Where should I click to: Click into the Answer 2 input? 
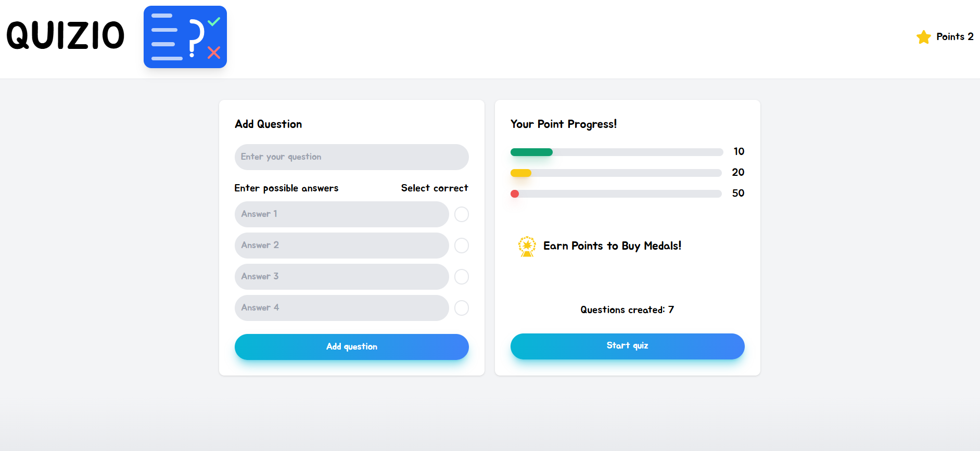pyautogui.click(x=342, y=246)
